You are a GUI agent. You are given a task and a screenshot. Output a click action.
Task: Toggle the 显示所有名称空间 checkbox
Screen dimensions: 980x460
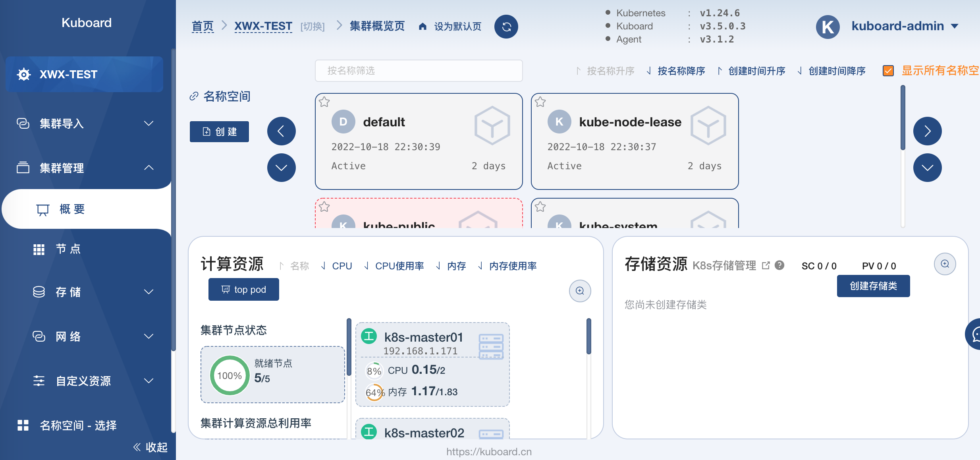tap(888, 71)
